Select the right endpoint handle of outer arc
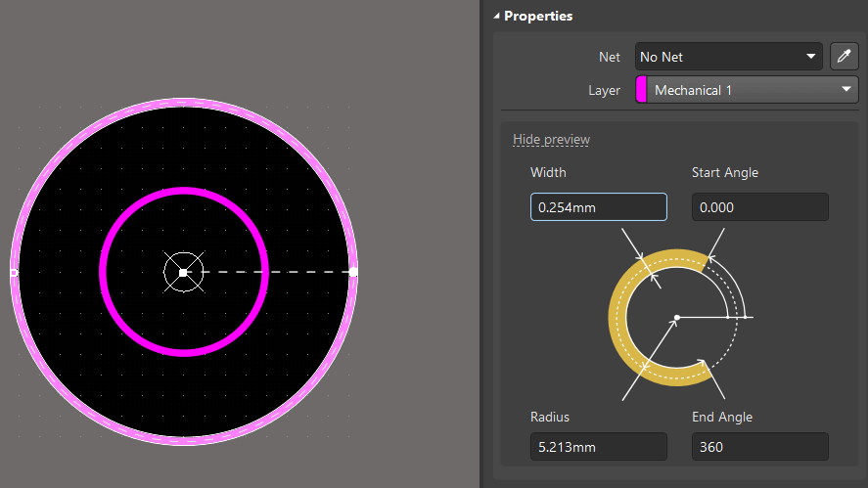This screenshot has width=868, height=488. 353,272
